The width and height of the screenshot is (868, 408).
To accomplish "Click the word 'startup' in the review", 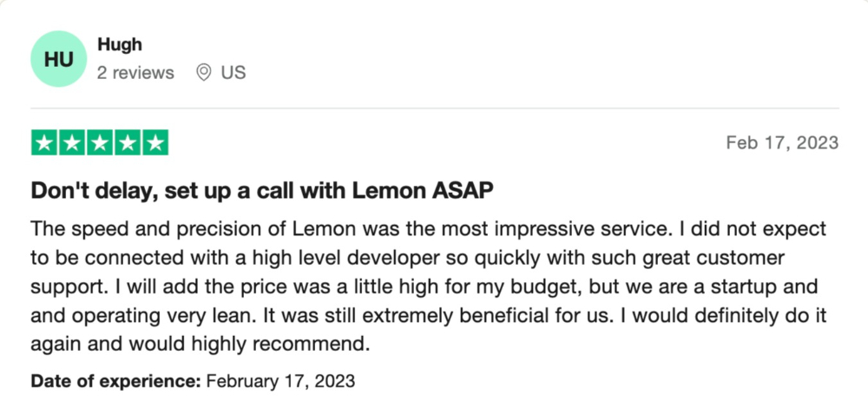I will [x=774, y=288].
